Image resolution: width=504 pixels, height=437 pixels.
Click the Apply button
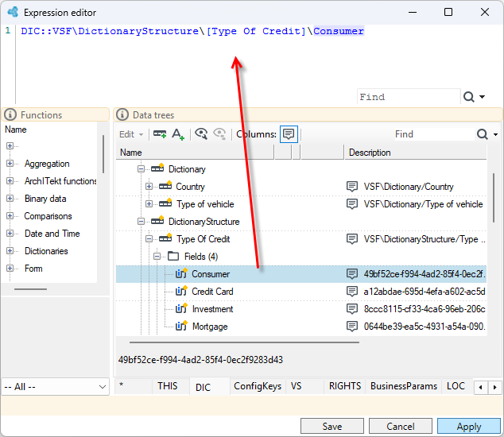click(469, 426)
